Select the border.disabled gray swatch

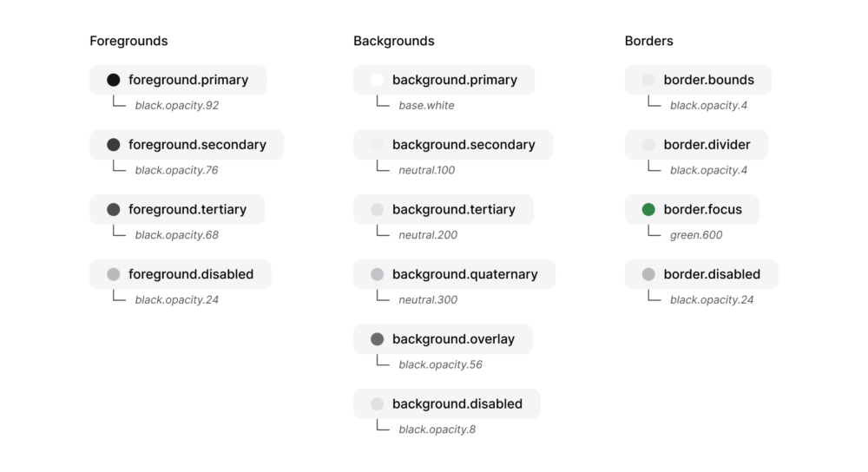coord(648,274)
